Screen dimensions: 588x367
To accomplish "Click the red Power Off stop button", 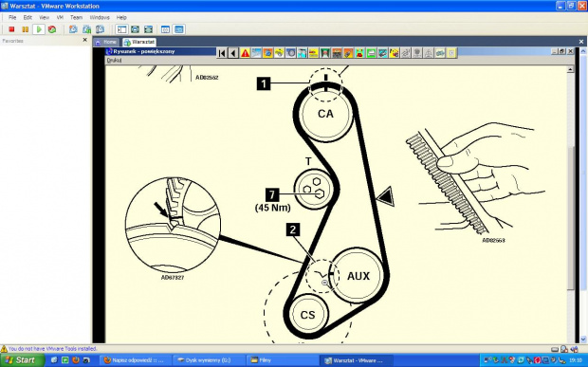I will pos(11,29).
